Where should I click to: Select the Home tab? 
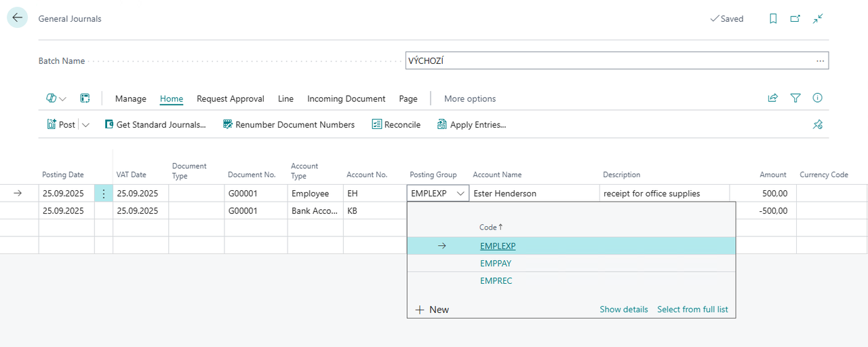pyautogui.click(x=172, y=98)
